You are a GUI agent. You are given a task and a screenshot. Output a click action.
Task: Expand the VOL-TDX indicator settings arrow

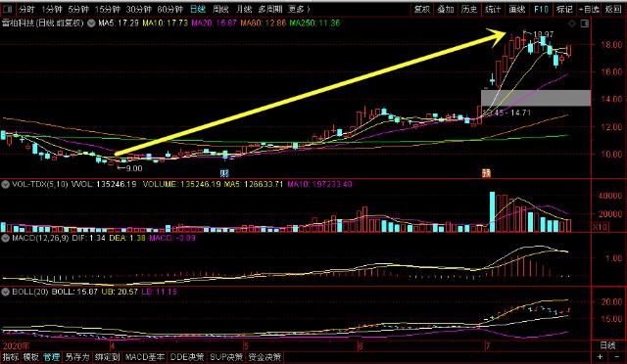pos(6,184)
